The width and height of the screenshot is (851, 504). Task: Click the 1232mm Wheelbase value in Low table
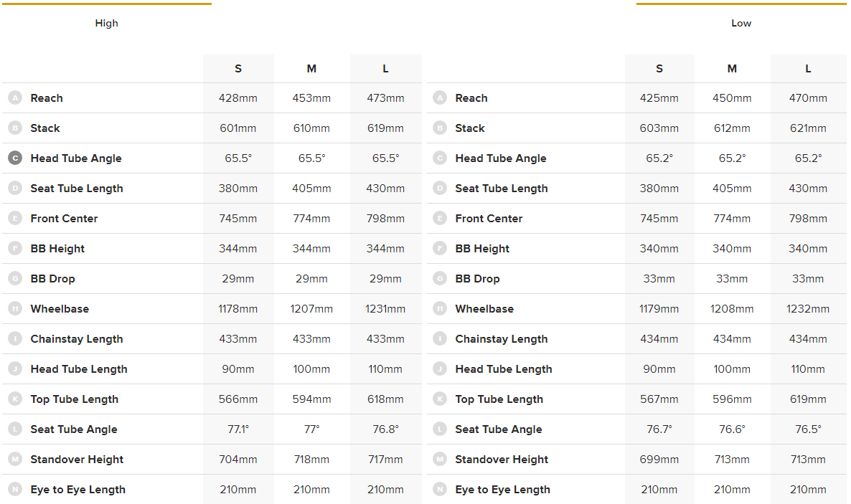click(x=808, y=309)
